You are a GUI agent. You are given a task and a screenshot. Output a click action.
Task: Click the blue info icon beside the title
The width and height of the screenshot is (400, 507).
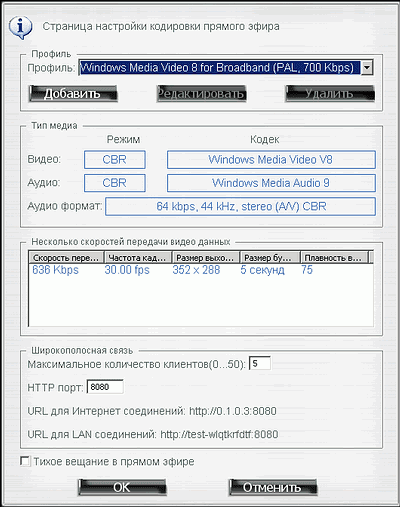tap(21, 27)
